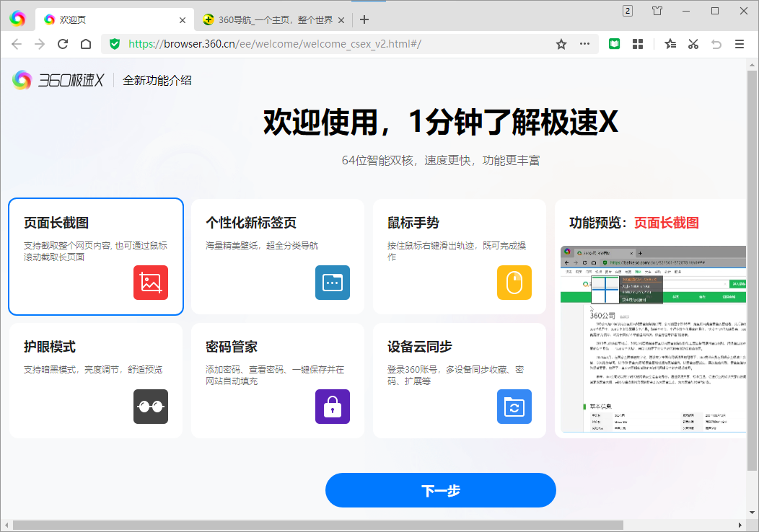
Task: Switch to the 欢迎页 tab
Action: pos(115,19)
